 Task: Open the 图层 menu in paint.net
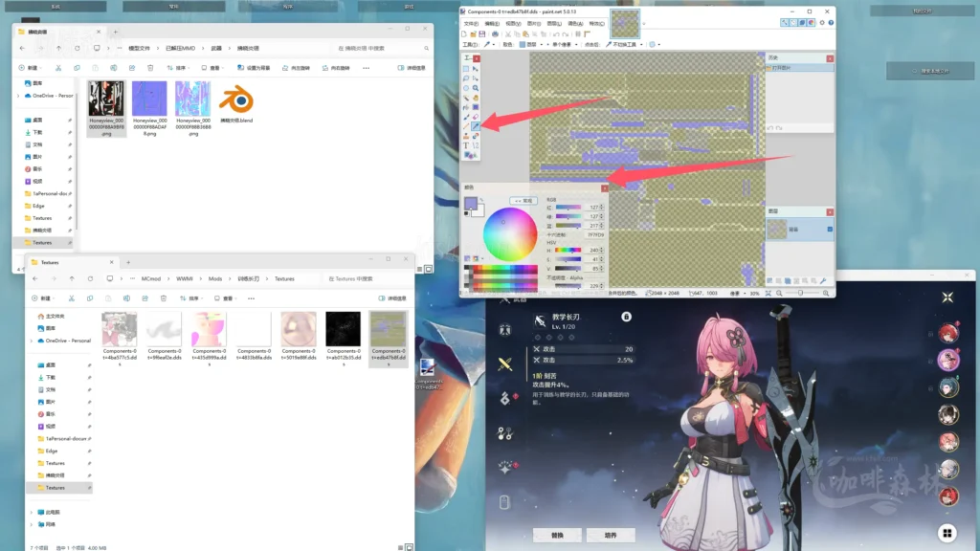554,25
